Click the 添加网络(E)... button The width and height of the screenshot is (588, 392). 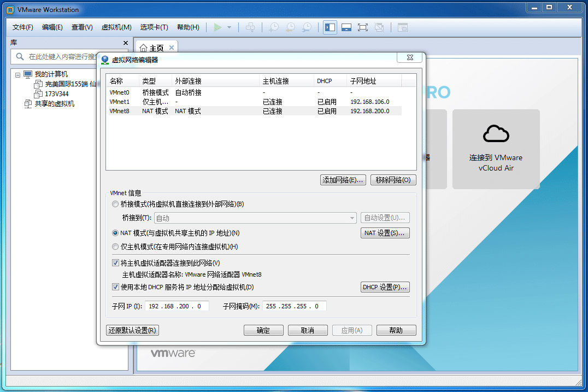(343, 180)
